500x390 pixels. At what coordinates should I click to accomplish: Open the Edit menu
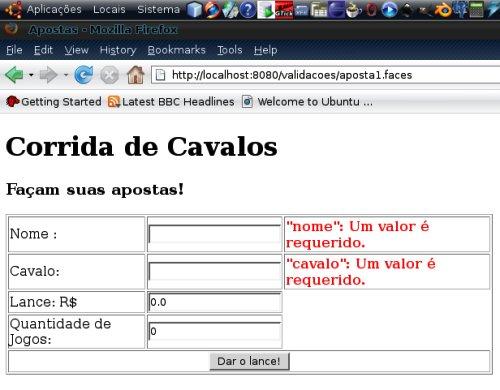(43, 50)
